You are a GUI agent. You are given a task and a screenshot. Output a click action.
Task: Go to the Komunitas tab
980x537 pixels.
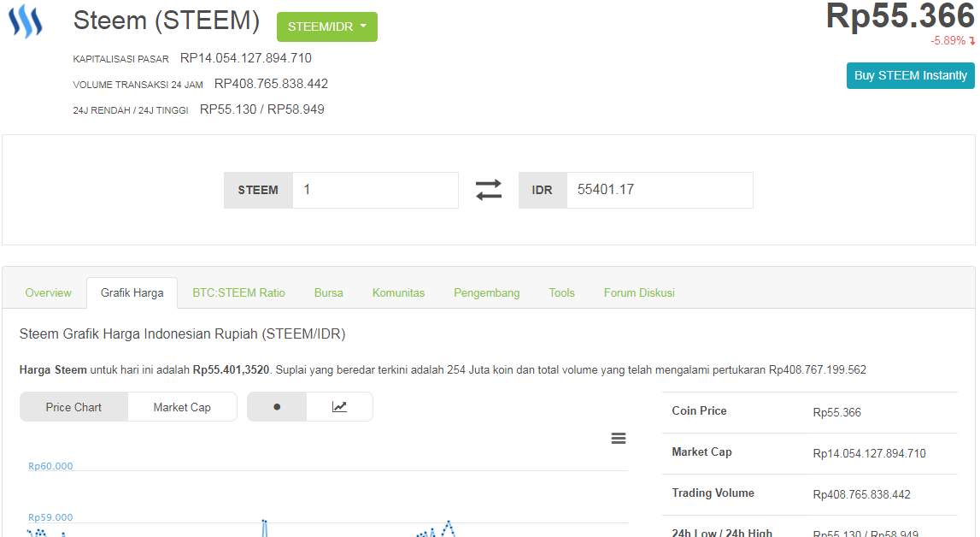coord(398,292)
